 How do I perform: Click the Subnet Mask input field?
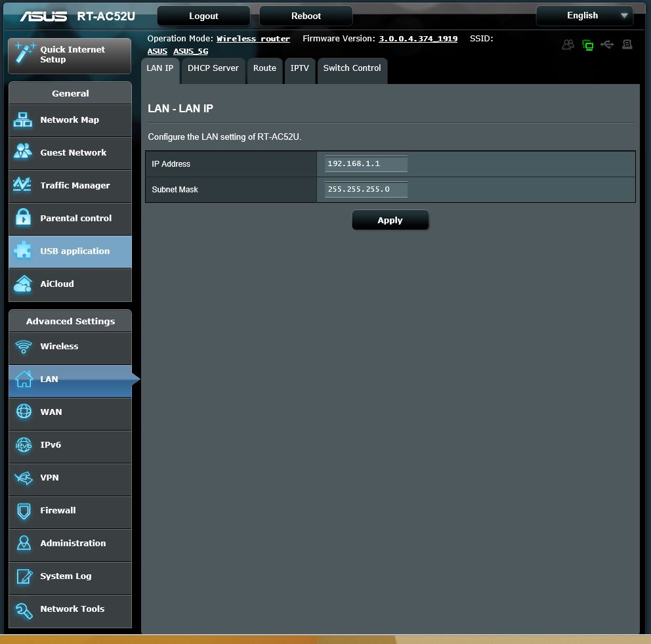coord(366,189)
